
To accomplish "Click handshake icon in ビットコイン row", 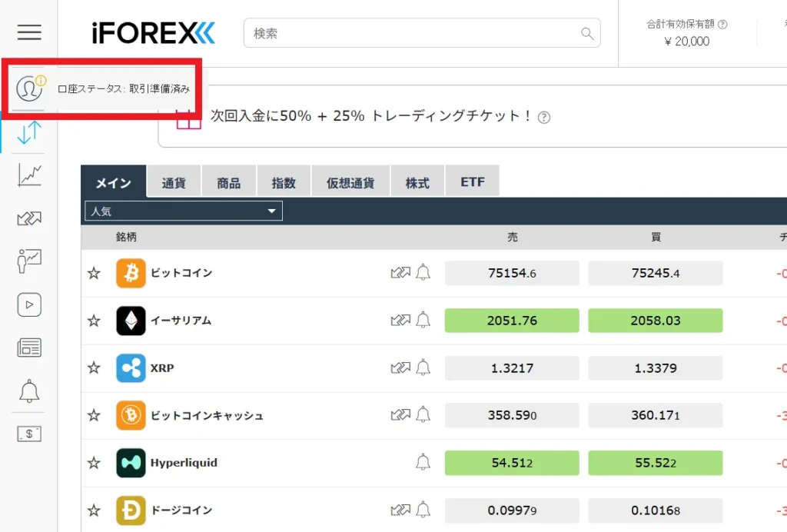I will point(400,272).
